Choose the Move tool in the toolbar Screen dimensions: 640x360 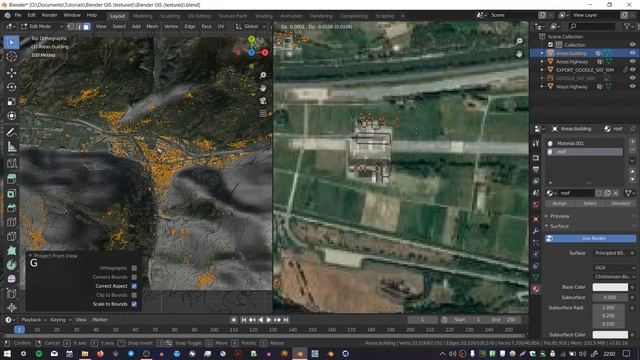[11, 73]
